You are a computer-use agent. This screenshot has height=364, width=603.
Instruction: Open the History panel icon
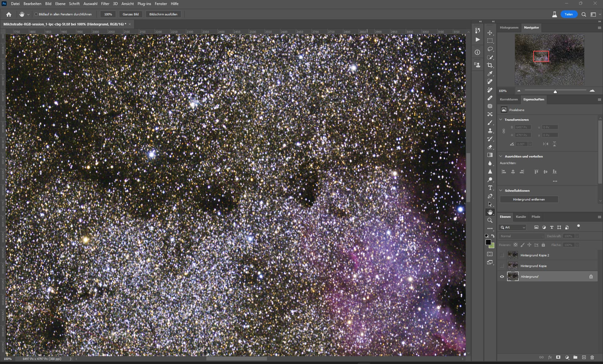click(x=477, y=30)
